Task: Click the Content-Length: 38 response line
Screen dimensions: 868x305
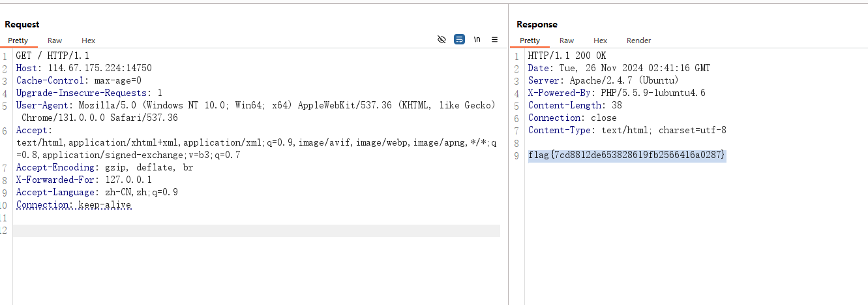Action: click(575, 105)
